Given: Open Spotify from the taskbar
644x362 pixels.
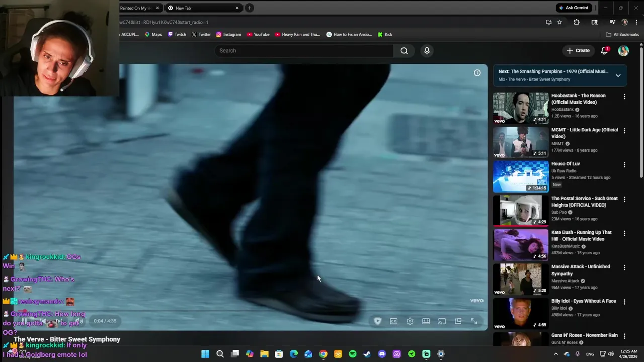Looking at the screenshot, I should pos(353,354).
